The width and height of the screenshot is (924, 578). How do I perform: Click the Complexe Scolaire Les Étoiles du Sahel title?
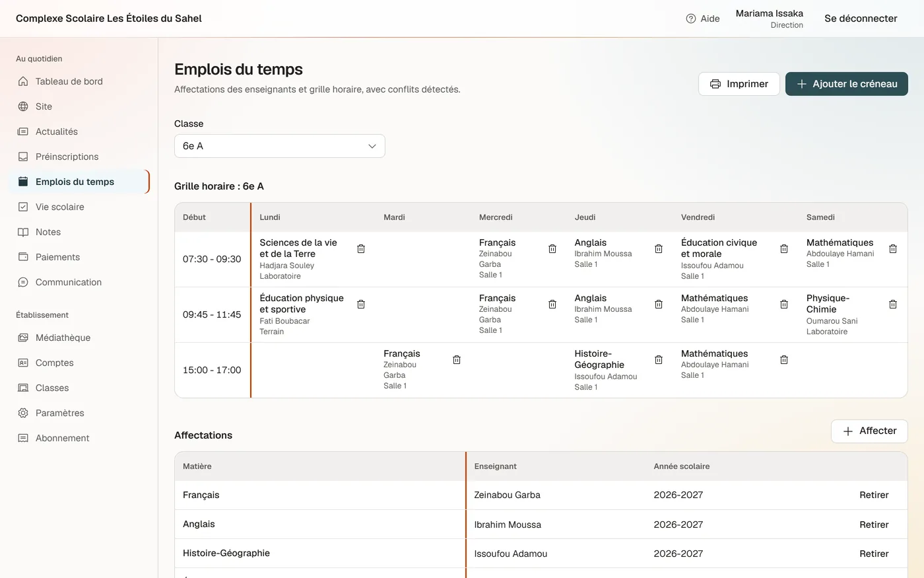point(109,18)
